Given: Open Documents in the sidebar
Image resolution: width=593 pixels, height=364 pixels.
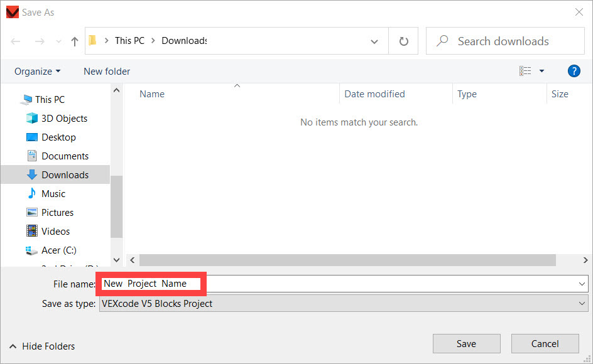Looking at the screenshot, I should point(65,156).
